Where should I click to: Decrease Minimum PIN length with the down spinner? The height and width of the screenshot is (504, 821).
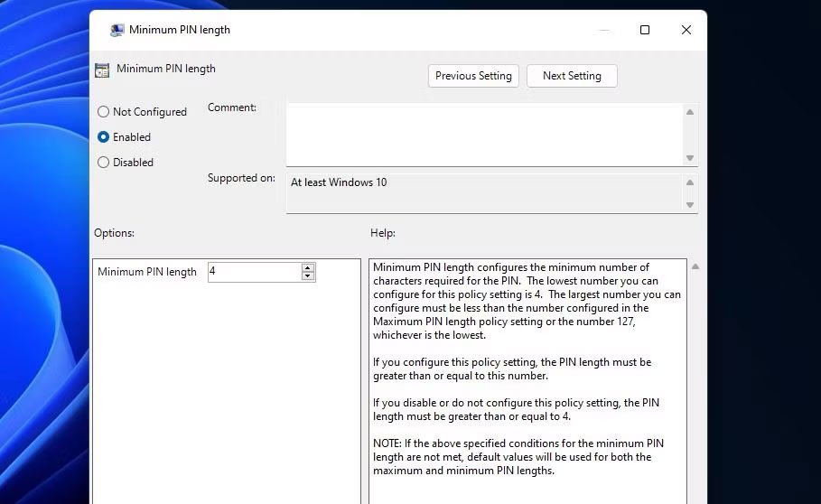pyautogui.click(x=308, y=276)
